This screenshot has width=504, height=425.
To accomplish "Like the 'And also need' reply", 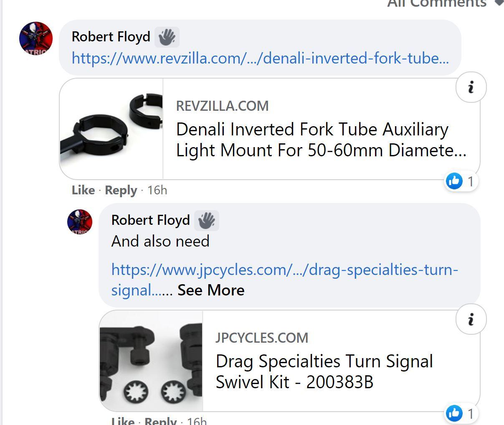I will [123, 421].
